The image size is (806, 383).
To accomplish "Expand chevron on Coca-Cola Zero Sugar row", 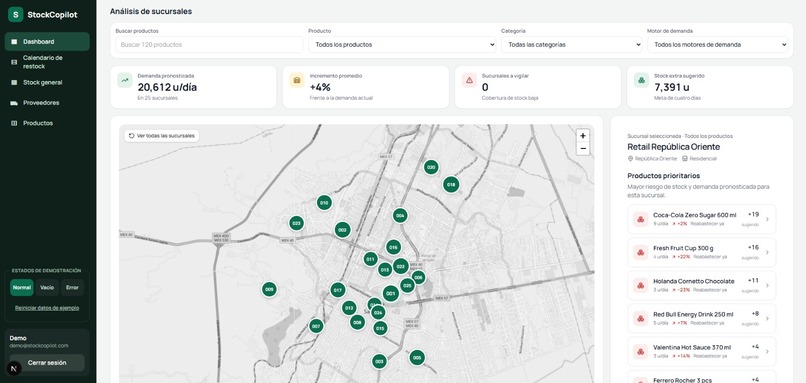I will pos(767,220).
